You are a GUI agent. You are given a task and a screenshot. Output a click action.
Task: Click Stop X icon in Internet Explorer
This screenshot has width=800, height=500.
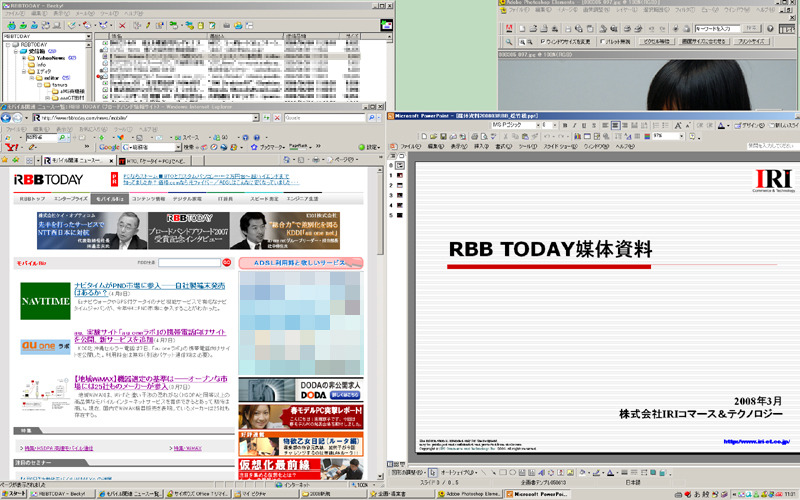pyautogui.click(x=278, y=118)
